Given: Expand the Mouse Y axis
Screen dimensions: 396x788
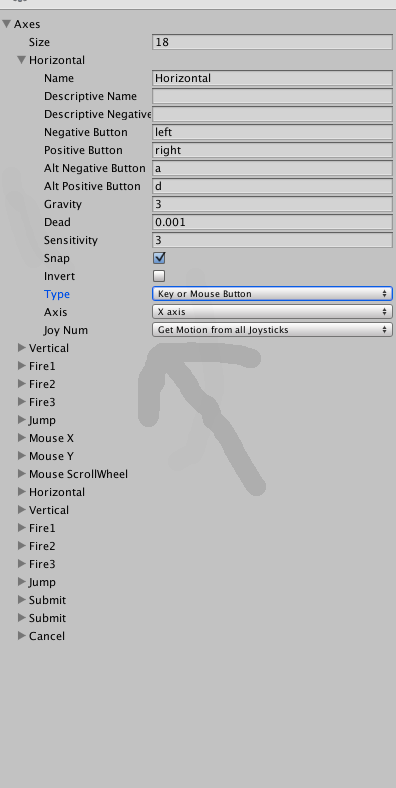Looking at the screenshot, I should pos(22,456).
